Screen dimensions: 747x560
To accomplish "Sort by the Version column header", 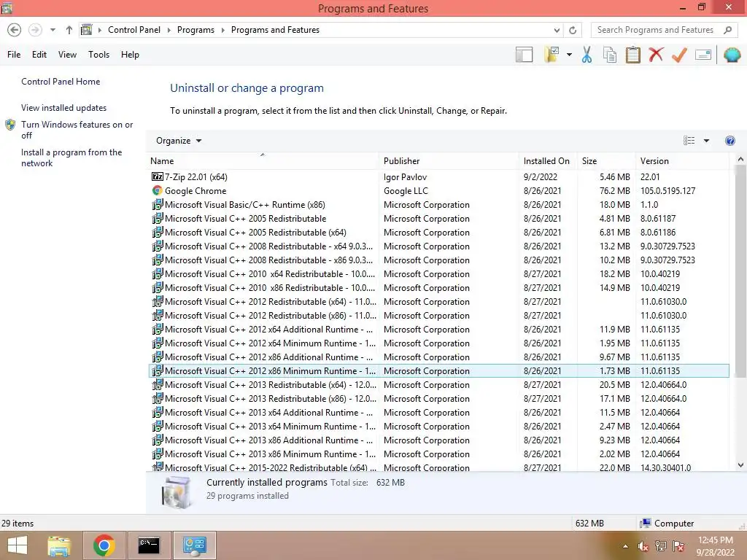I will pyautogui.click(x=682, y=161).
